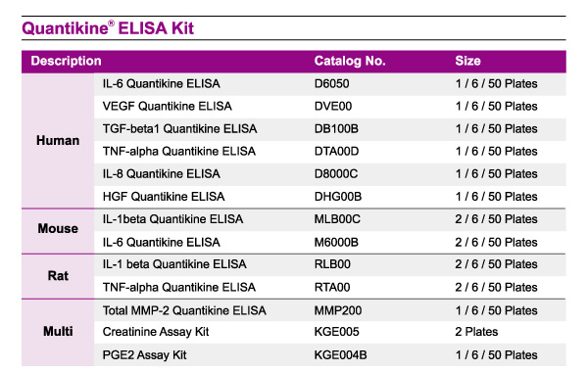Image resolution: width=588 pixels, height=372 pixels.
Task: Click catalog number D8000C
Action: click(336, 174)
